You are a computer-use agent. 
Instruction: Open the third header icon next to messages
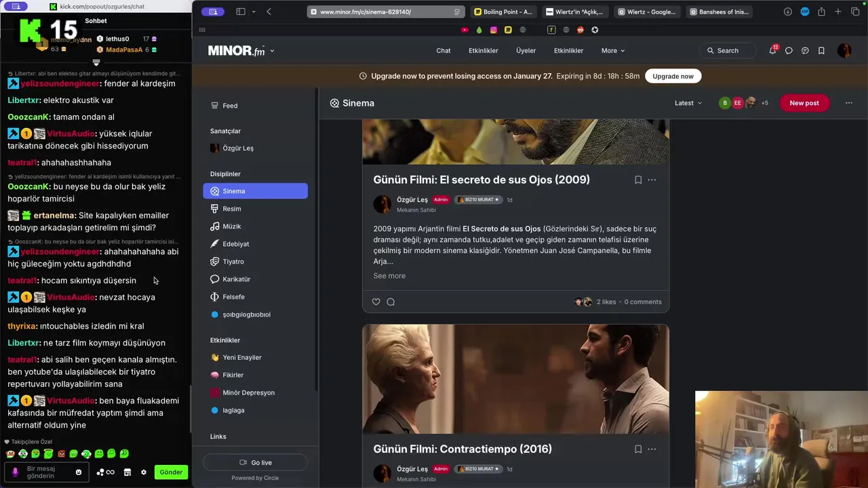[x=805, y=51]
